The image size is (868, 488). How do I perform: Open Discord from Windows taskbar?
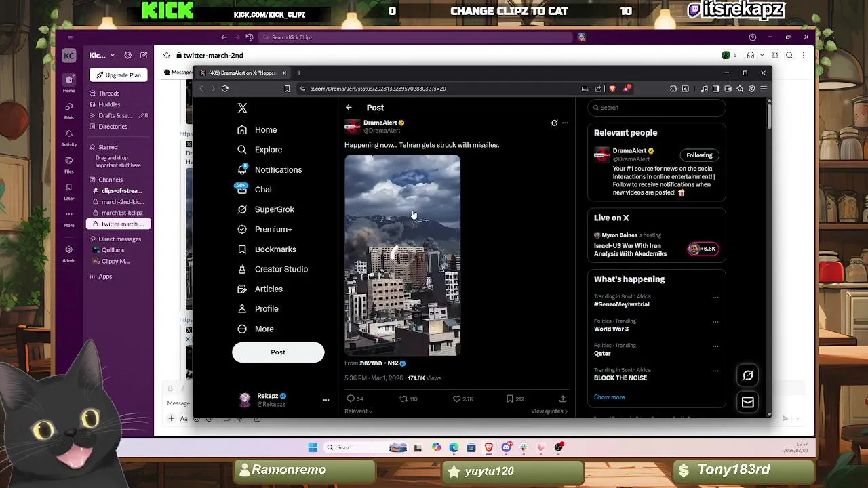507,447
